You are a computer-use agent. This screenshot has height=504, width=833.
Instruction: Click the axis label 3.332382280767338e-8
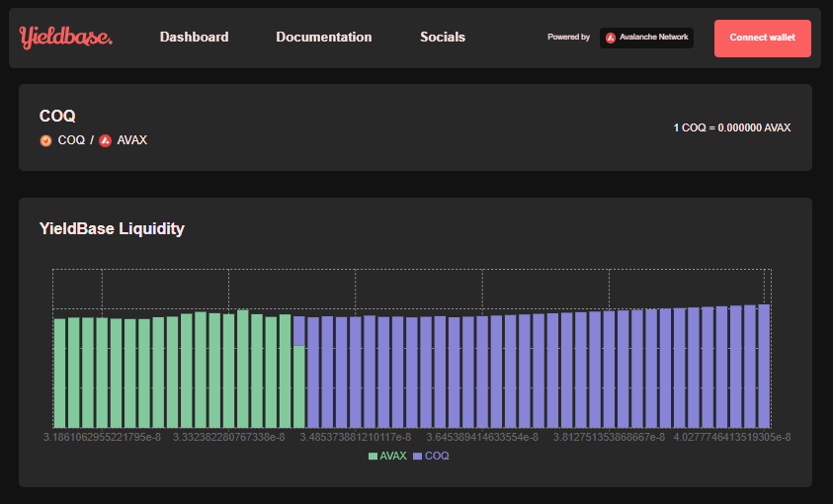pos(229,437)
